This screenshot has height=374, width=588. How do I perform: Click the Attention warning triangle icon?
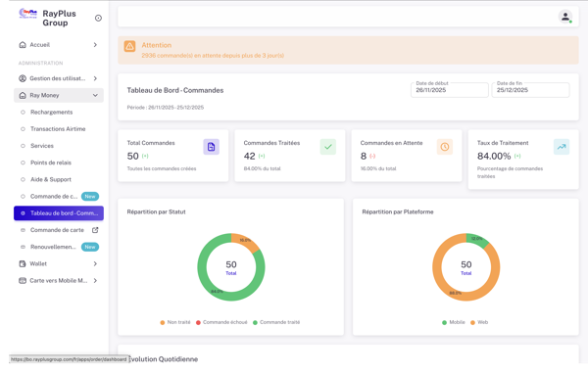[129, 46]
